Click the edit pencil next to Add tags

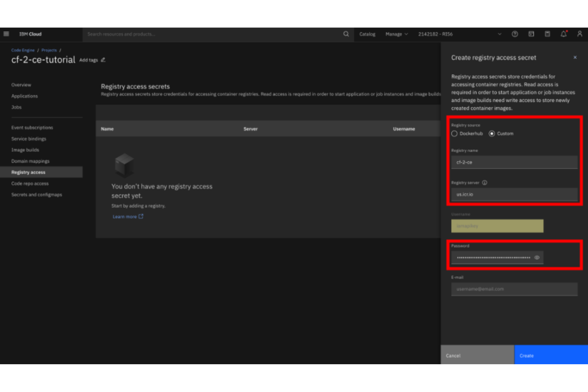coord(103,60)
